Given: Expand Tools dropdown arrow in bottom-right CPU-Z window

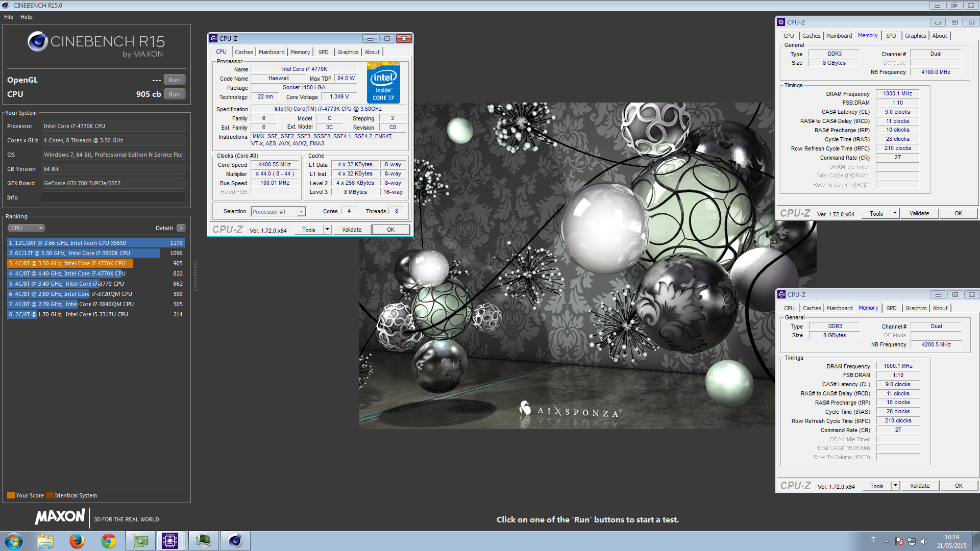Looking at the screenshot, I should (896, 486).
